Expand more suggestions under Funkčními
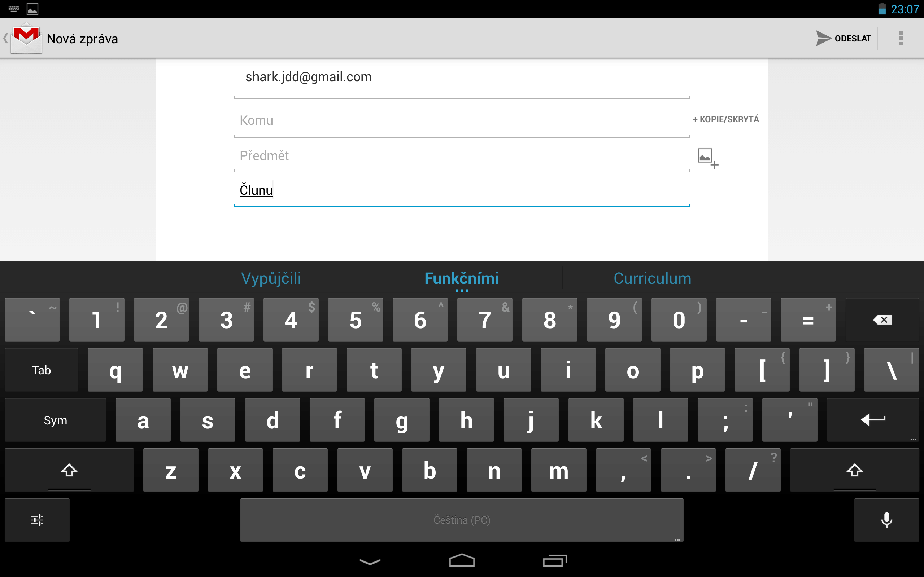 (462, 291)
